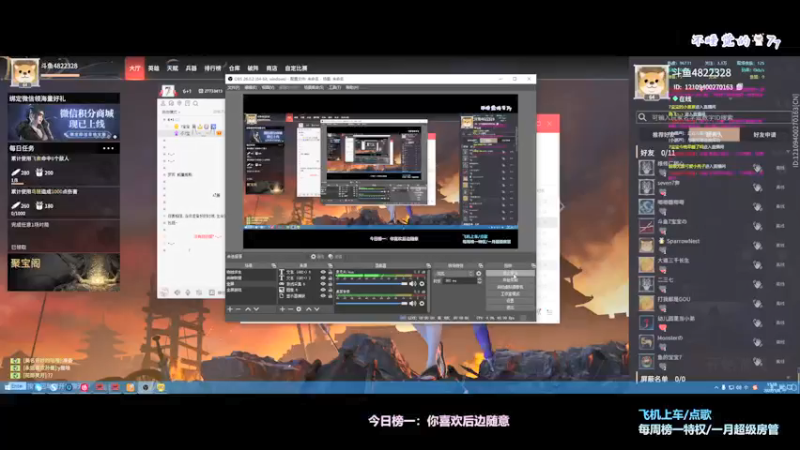The height and width of the screenshot is (450, 800).
Task: Click the bottom OBS Controls button, exit
Action: pos(510,308)
